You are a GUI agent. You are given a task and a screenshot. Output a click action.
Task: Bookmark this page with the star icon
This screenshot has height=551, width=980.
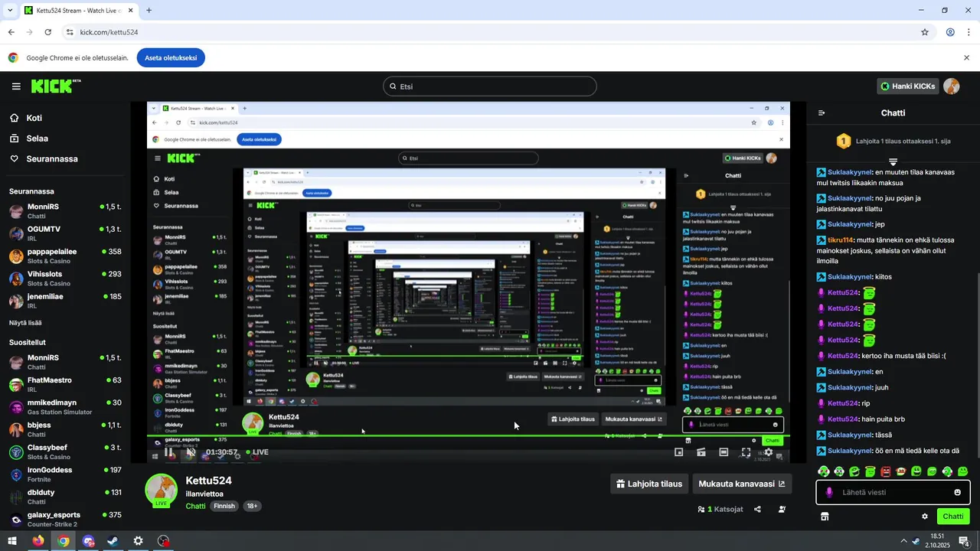click(x=925, y=32)
